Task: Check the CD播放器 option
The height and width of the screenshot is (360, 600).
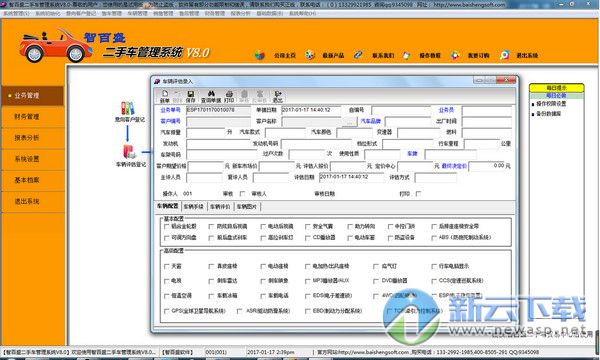Action: 308,238
